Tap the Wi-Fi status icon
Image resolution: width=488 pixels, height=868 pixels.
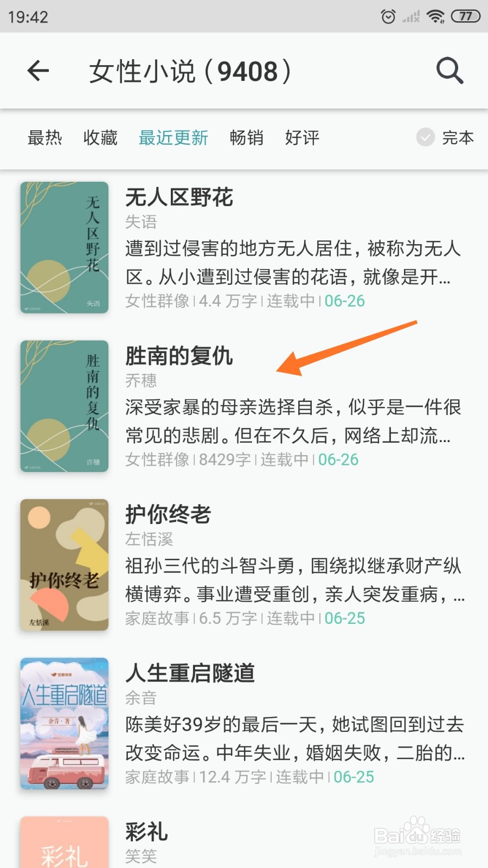click(435, 17)
